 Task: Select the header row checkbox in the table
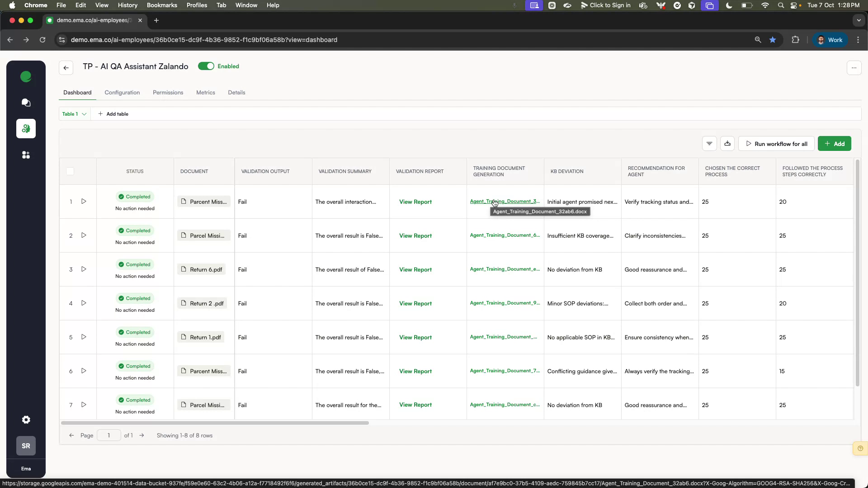coord(70,171)
